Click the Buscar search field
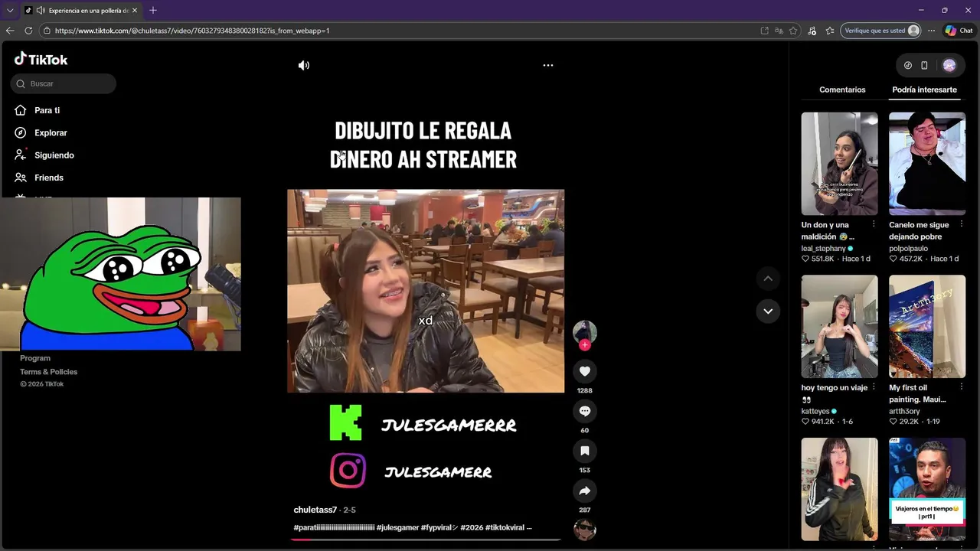 (x=64, y=83)
